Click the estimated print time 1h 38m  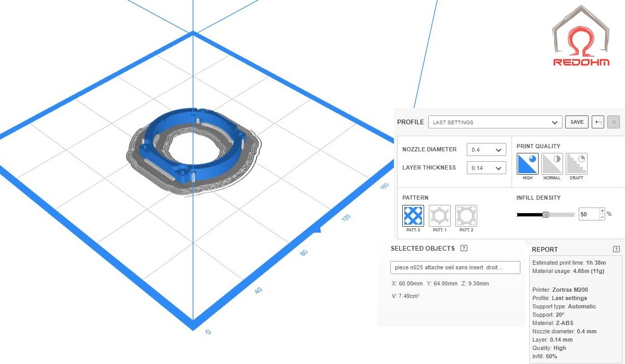pos(569,263)
